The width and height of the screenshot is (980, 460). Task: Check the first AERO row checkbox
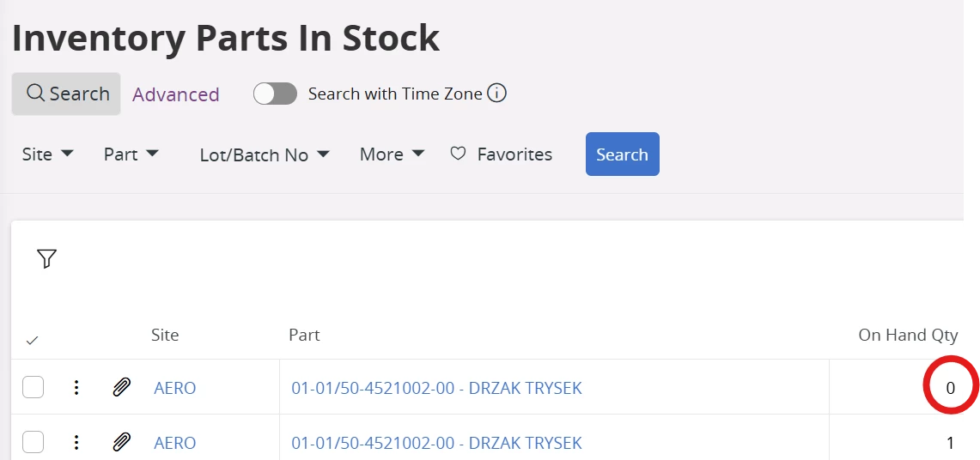click(x=33, y=388)
